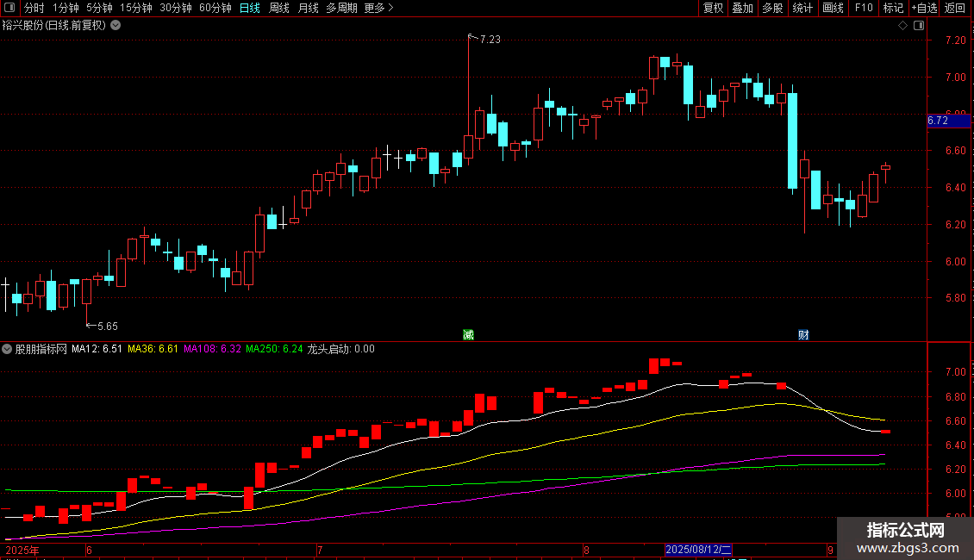Click the month 8 label on time axis
Viewport: 974px width, 560px height.
click(586, 550)
